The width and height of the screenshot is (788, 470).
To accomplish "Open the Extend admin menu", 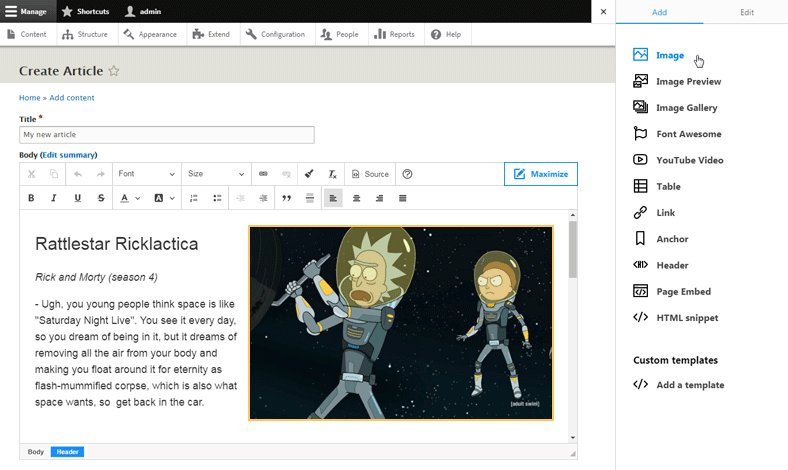I will tap(211, 34).
